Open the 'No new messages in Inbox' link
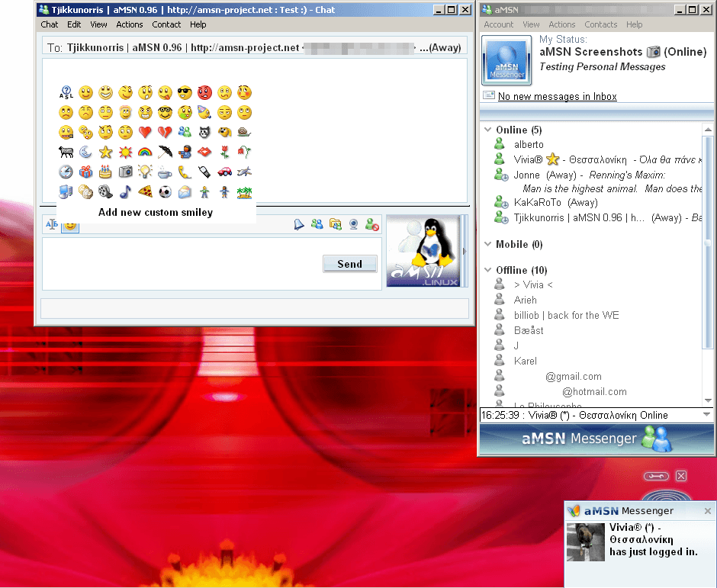The image size is (717, 588). (x=557, y=97)
